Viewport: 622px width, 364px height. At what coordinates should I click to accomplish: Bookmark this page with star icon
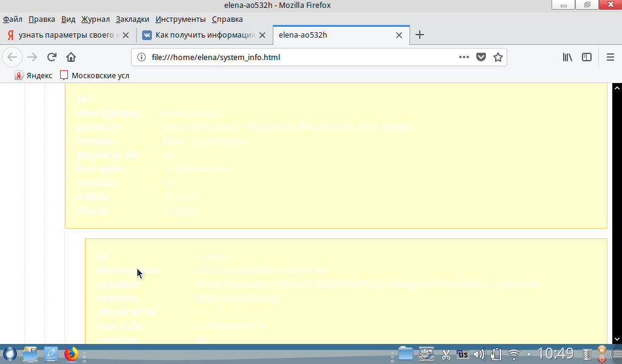tap(498, 57)
